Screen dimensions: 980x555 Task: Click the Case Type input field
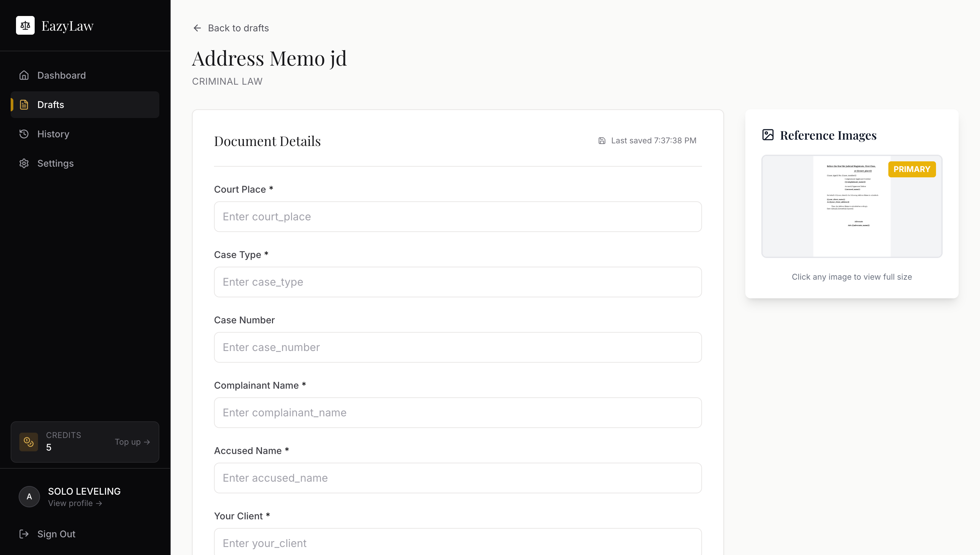point(457,282)
